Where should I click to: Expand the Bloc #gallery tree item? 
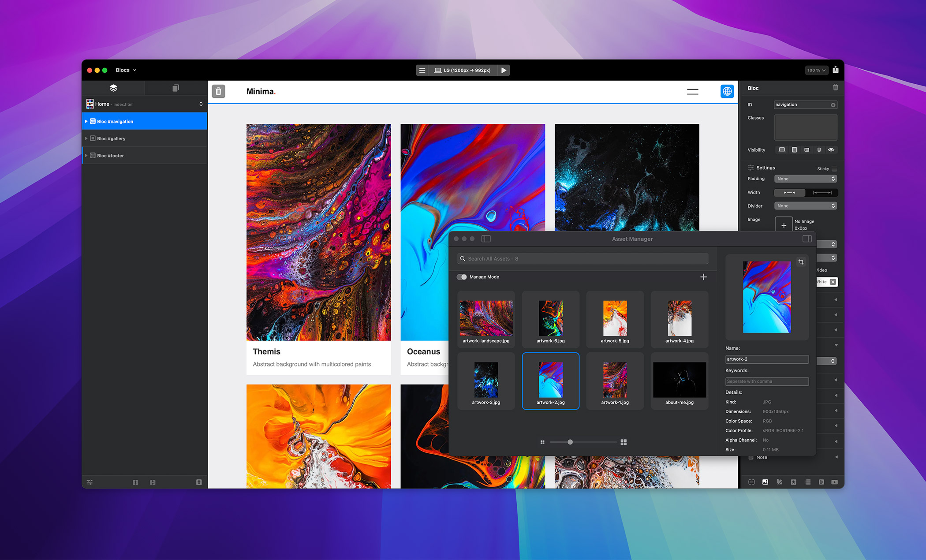coord(87,138)
